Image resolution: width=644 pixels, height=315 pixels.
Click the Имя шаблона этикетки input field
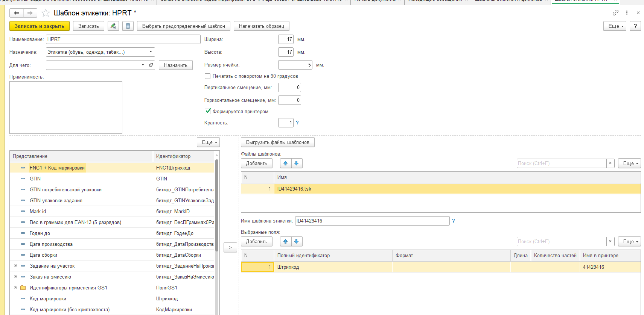click(x=372, y=221)
